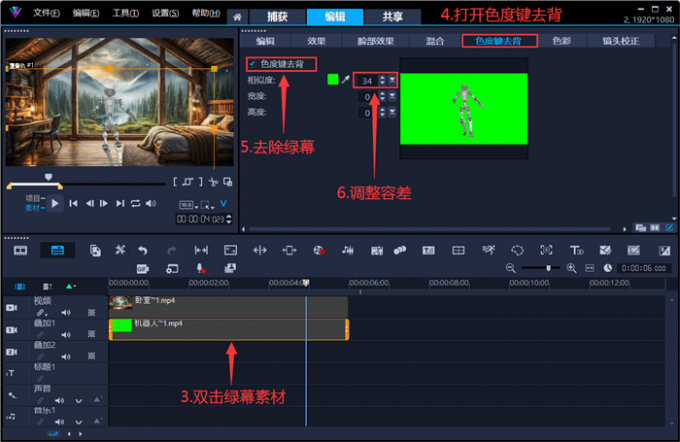Click the zoom out magnifier on timeline

point(511,268)
